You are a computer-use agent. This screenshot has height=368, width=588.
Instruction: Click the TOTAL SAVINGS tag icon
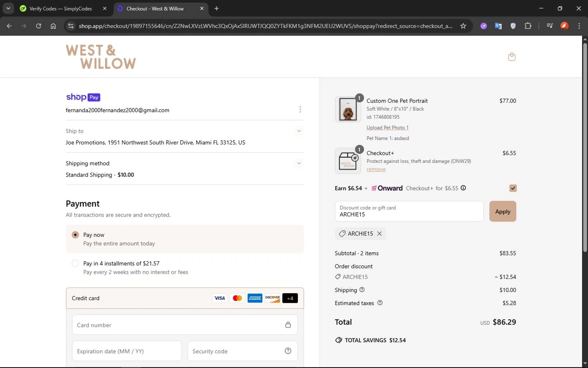(x=338, y=340)
